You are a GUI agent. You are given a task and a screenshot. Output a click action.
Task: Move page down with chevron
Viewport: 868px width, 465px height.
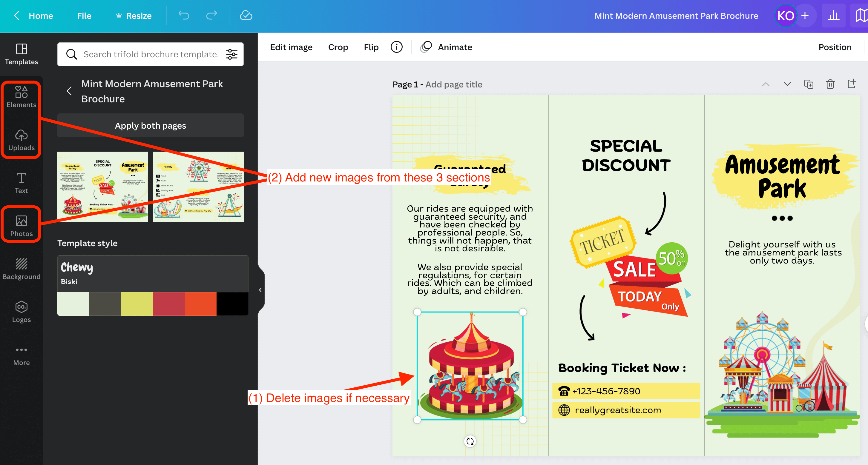pyautogui.click(x=787, y=84)
